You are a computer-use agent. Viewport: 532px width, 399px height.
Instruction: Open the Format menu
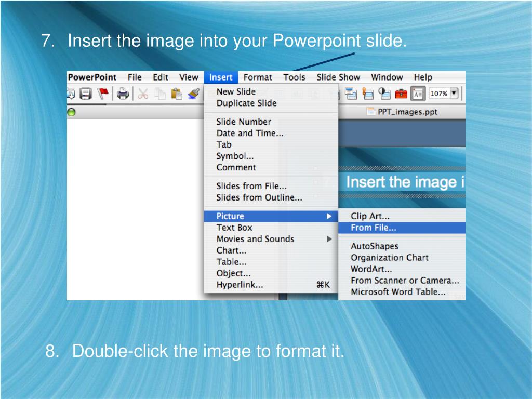(x=258, y=77)
